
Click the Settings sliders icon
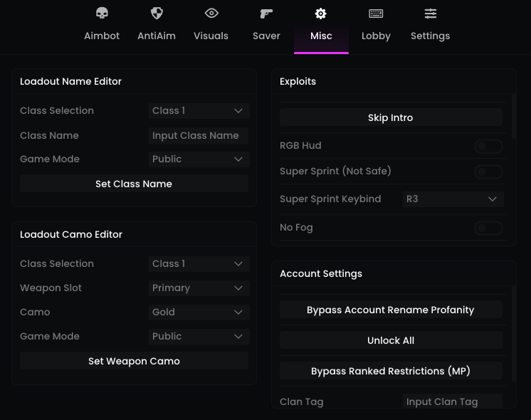pyautogui.click(x=431, y=14)
